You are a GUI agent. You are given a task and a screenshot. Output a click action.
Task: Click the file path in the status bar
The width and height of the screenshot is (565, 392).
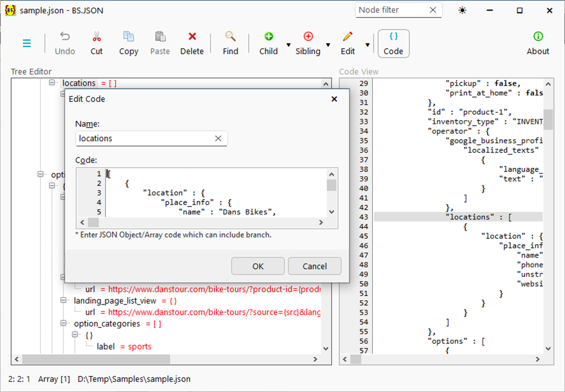tap(134, 379)
